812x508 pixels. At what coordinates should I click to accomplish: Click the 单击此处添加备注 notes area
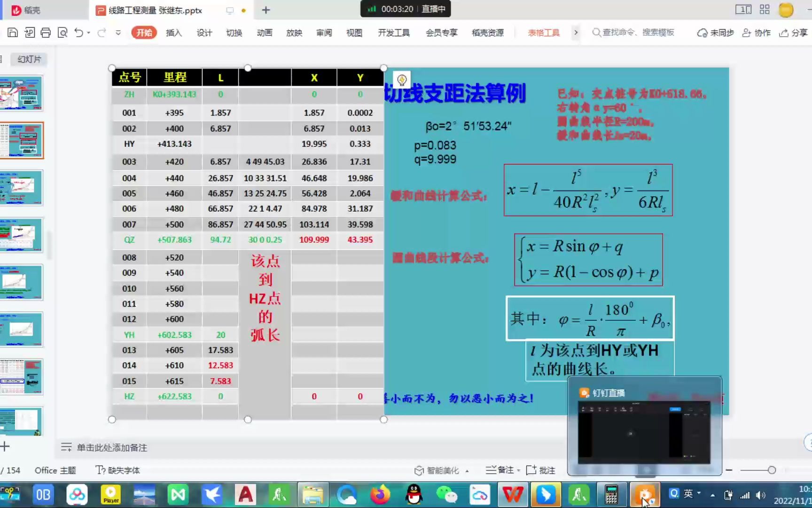coord(112,447)
